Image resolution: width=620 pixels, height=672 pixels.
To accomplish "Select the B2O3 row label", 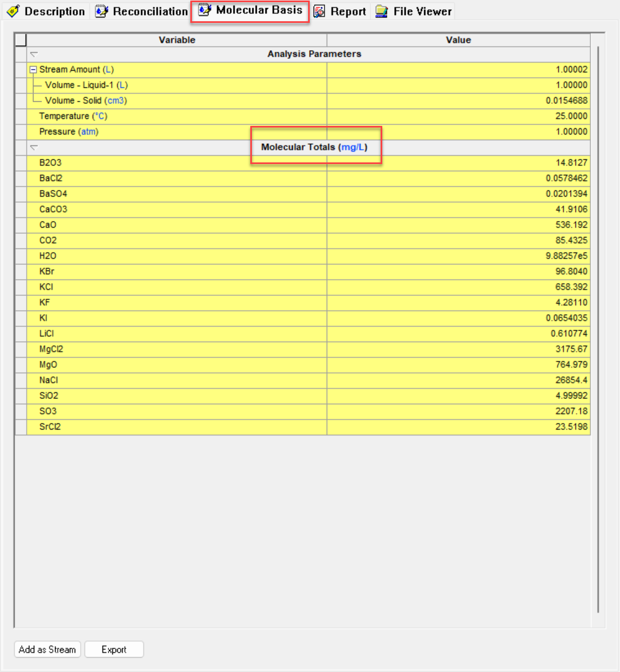I will (50, 163).
